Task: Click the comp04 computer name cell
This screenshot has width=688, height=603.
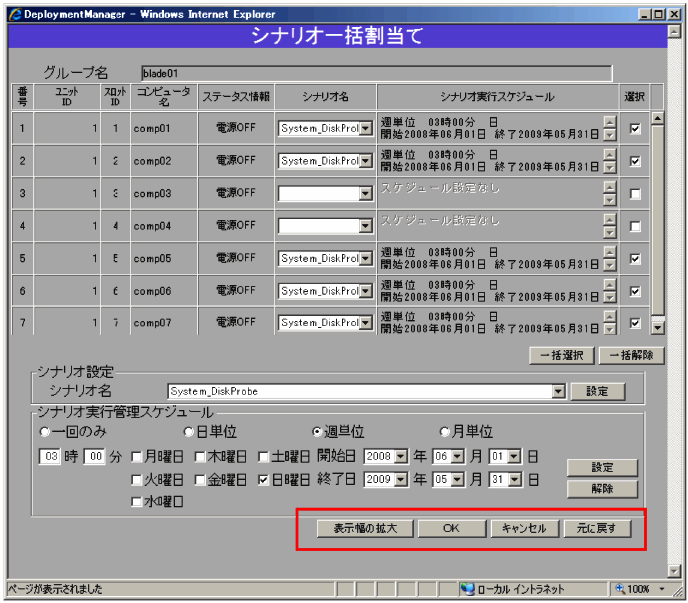Action: point(164,226)
